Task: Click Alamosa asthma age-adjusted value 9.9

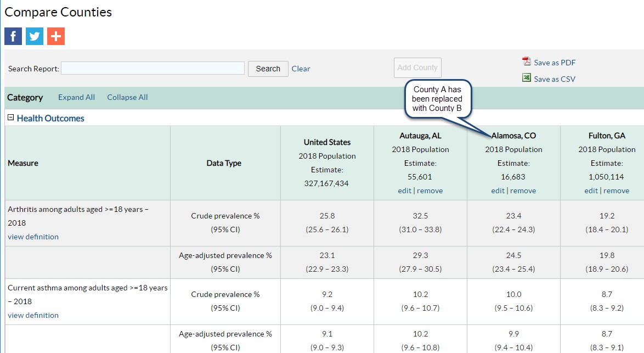Action: pyautogui.click(x=513, y=334)
